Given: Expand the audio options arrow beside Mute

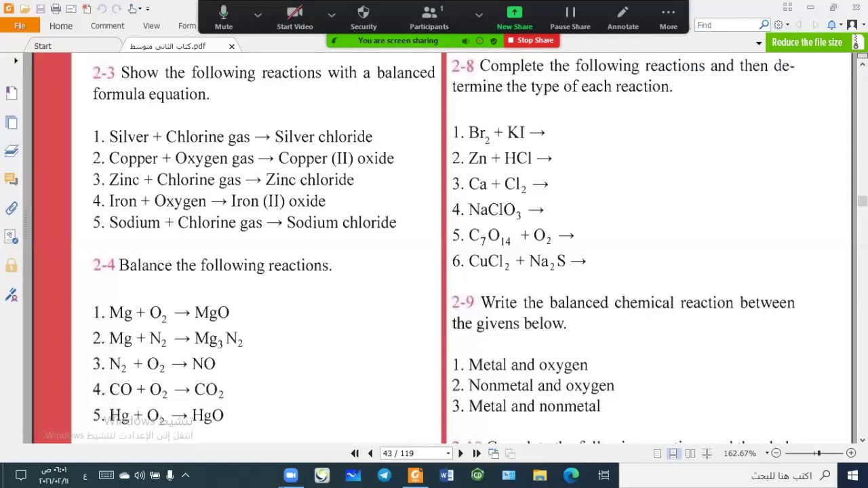Looking at the screenshot, I should pos(258,14).
